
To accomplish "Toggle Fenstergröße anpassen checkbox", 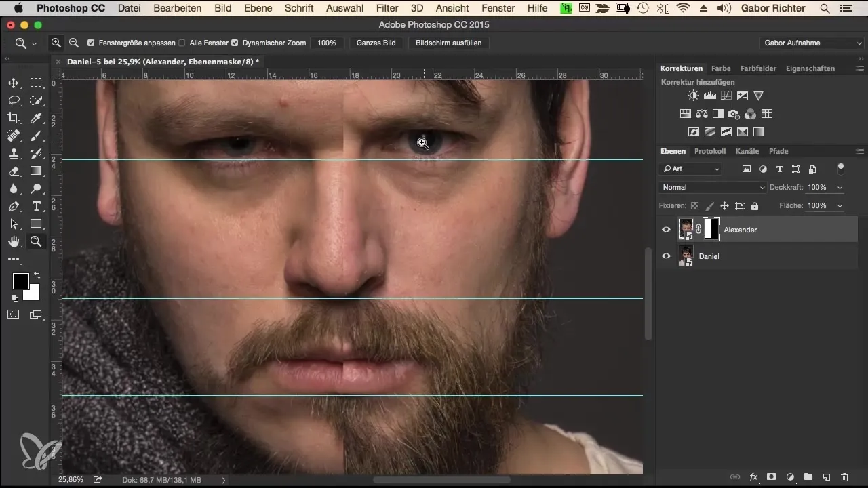I will [x=91, y=43].
